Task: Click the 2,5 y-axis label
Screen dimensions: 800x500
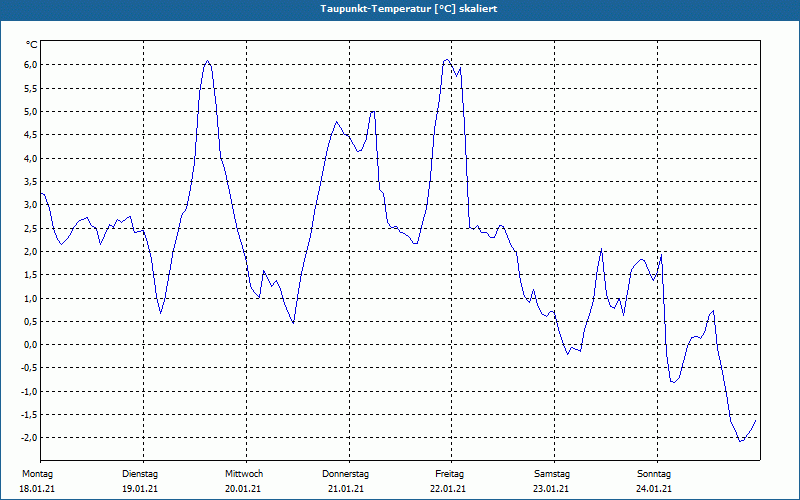Action: pyautogui.click(x=30, y=228)
